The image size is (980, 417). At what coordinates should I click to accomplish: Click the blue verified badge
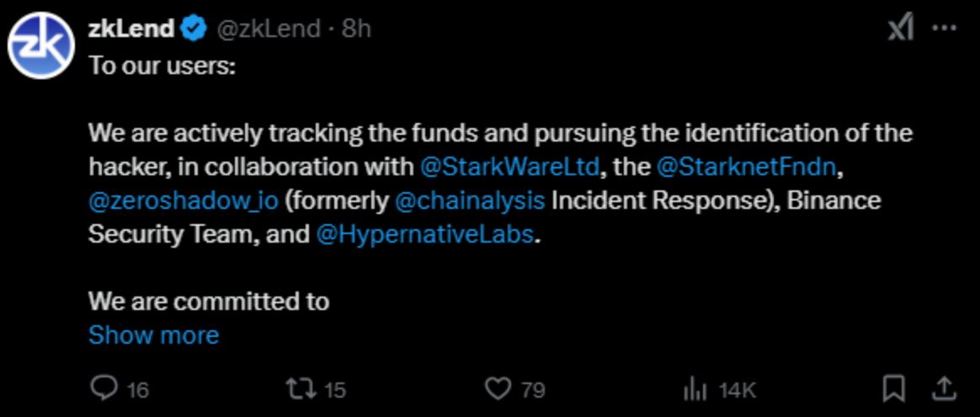194,28
